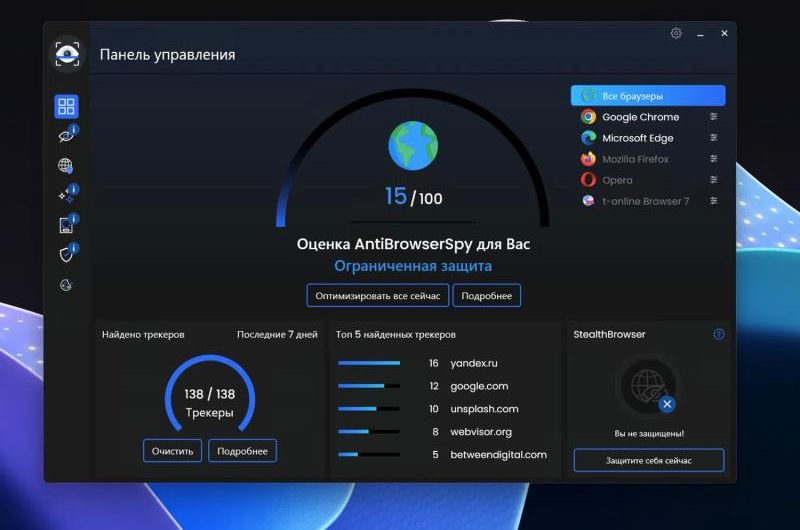The height and width of the screenshot is (530, 800).
Task: Click the Google Chrome logo icon
Action: [588, 117]
